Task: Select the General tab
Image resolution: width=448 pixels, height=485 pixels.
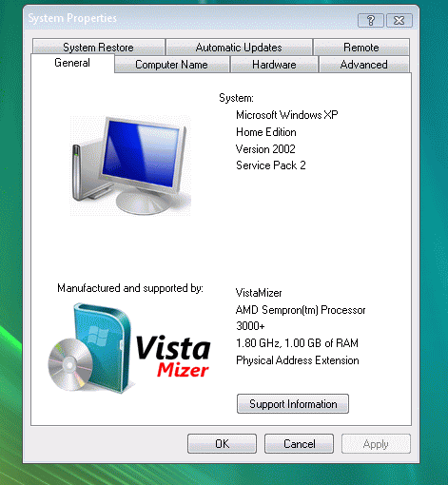Action: pyautogui.click(x=72, y=63)
